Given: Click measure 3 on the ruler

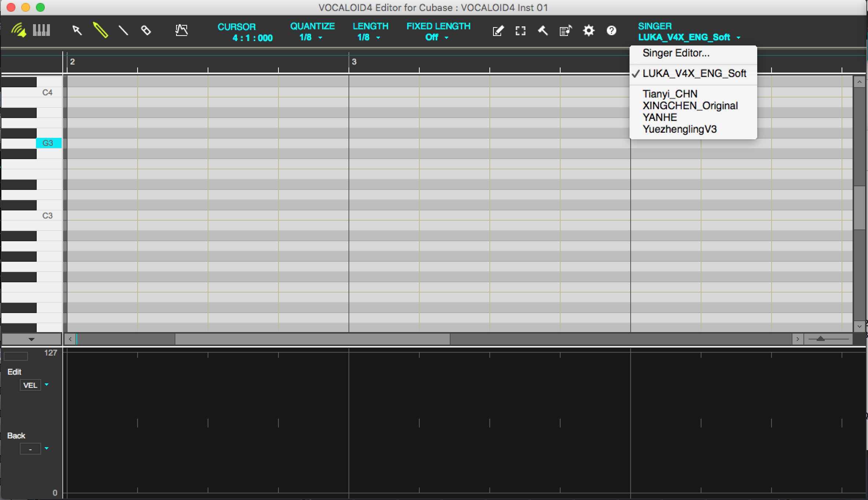Looking at the screenshot, I should 354,62.
